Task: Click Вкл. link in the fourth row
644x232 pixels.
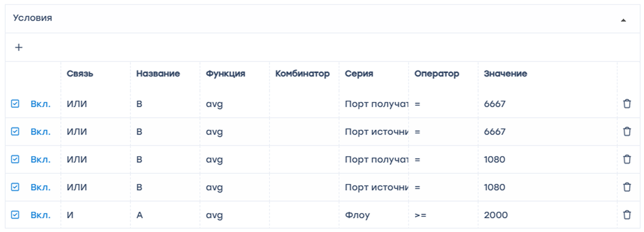Action: coord(40,187)
